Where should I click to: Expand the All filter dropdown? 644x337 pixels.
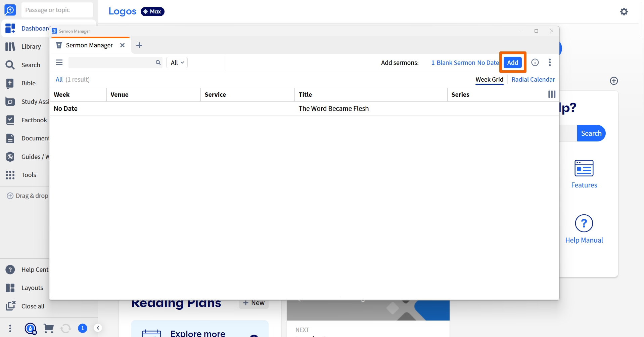[x=177, y=62]
